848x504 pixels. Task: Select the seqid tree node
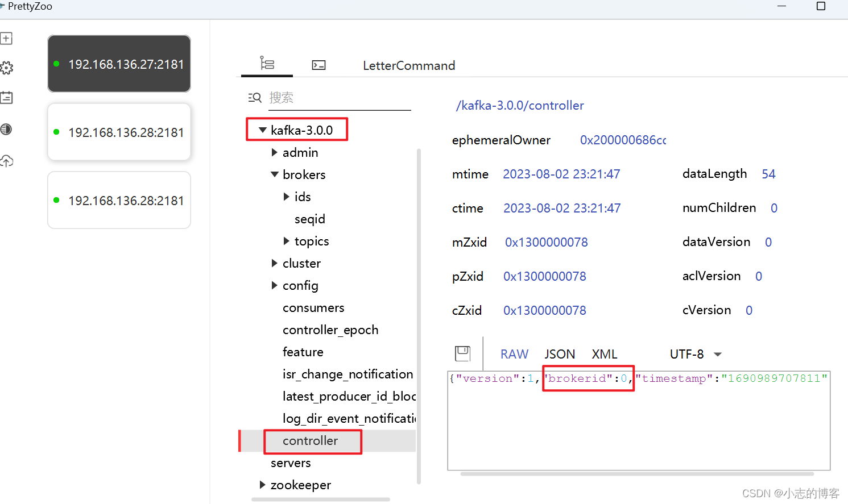310,219
